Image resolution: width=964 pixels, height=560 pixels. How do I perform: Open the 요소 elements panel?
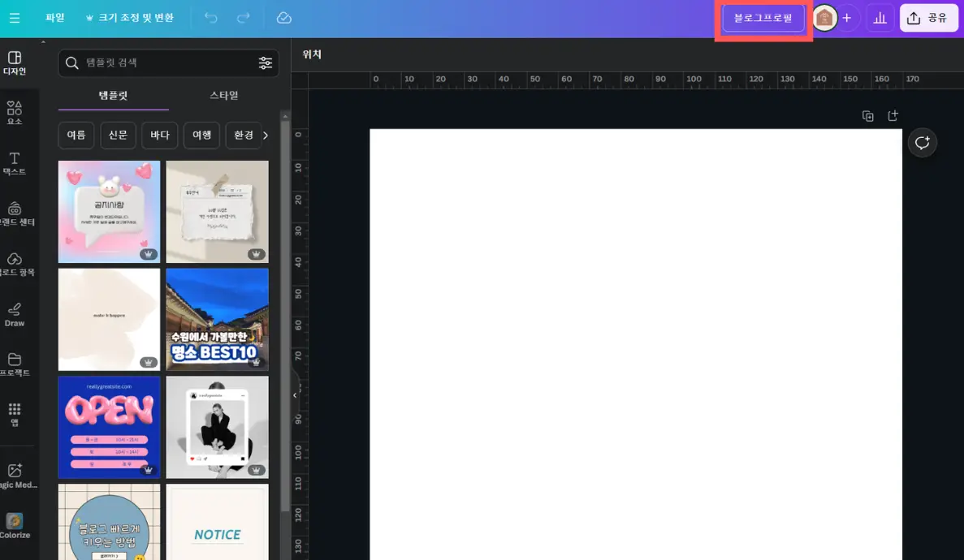click(15, 113)
